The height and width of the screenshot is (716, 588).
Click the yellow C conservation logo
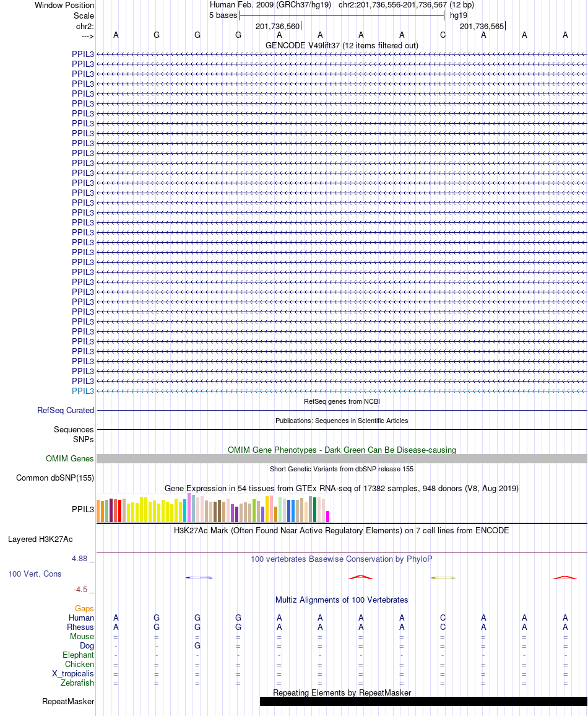coord(443,578)
